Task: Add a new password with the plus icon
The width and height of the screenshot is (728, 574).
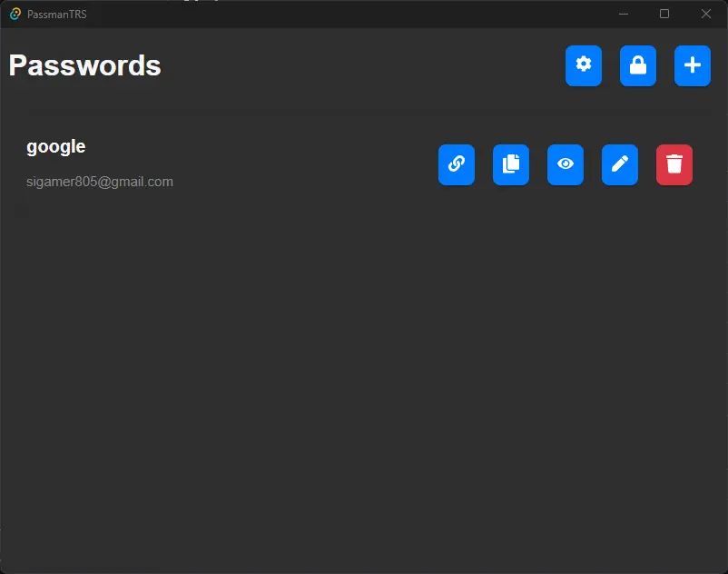Action: (x=692, y=65)
